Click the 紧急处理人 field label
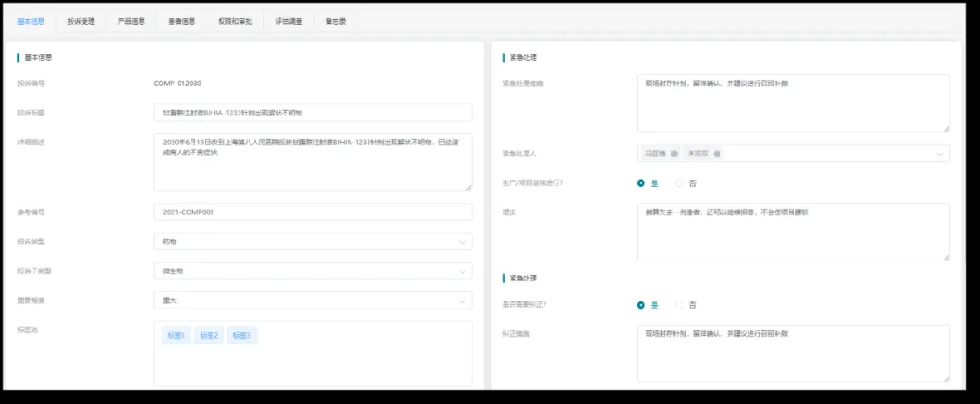The width and height of the screenshot is (980, 404). point(519,153)
